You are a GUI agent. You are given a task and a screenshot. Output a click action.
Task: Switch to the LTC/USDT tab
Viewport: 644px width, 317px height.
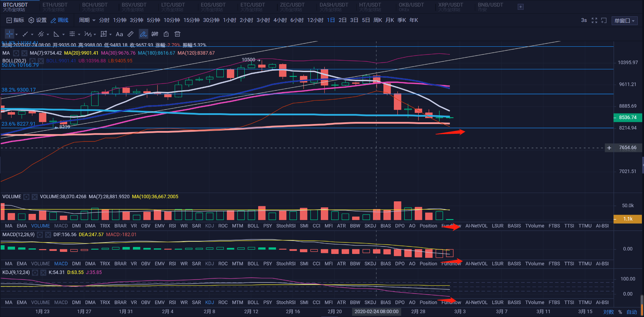point(173,7)
